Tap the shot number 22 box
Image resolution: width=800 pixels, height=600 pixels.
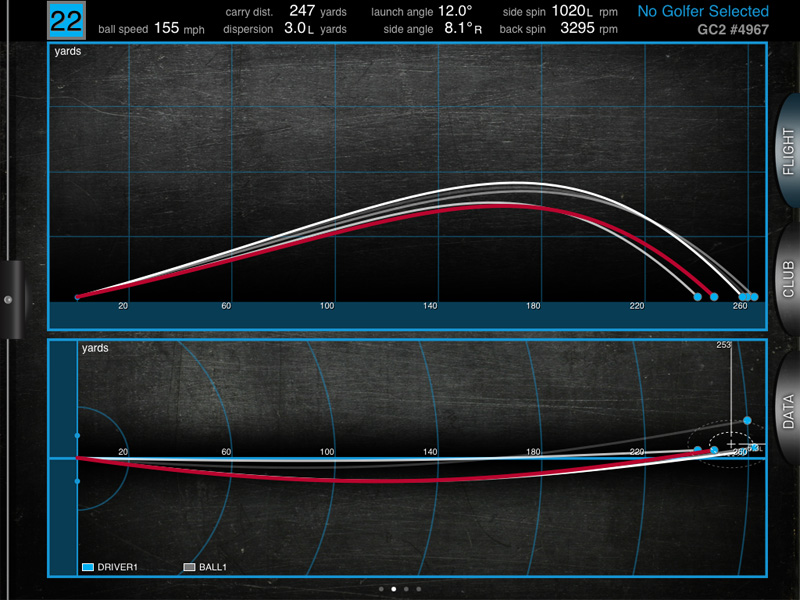pos(68,21)
